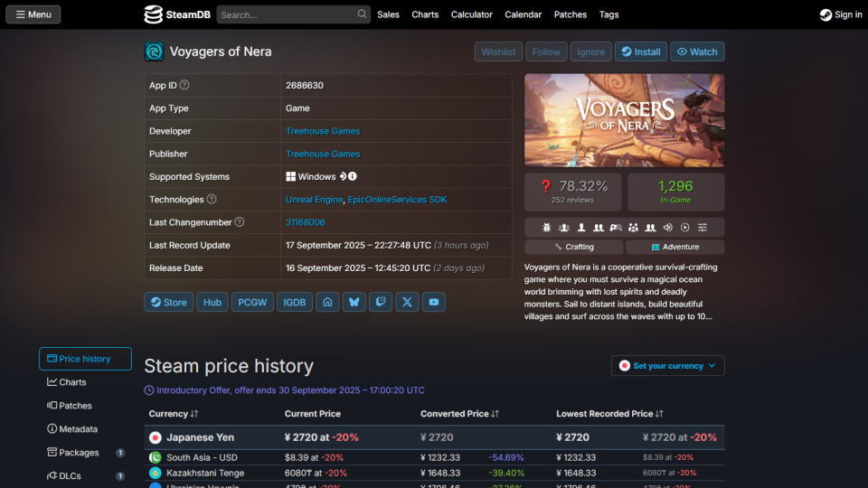Viewport: 868px width, 488px height.
Task: Open the game's homepage house icon
Action: click(327, 302)
